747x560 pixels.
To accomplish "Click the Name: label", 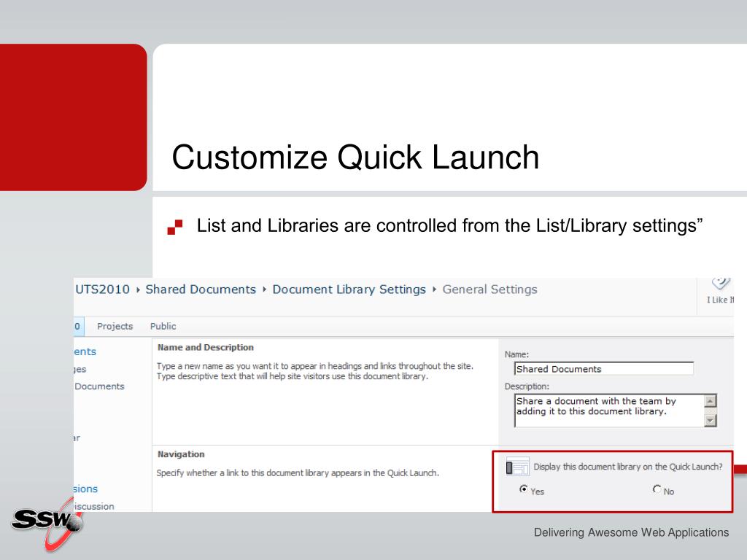I will click(517, 354).
